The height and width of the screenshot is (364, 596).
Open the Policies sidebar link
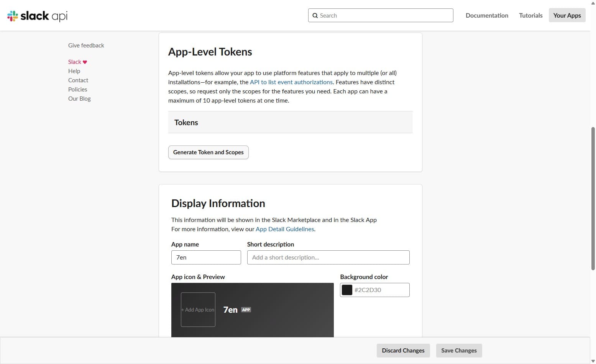point(77,90)
